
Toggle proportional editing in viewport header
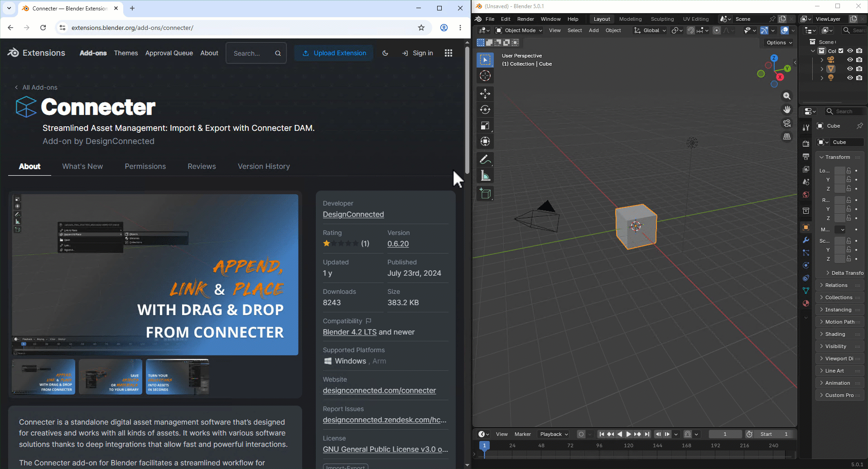(x=717, y=30)
